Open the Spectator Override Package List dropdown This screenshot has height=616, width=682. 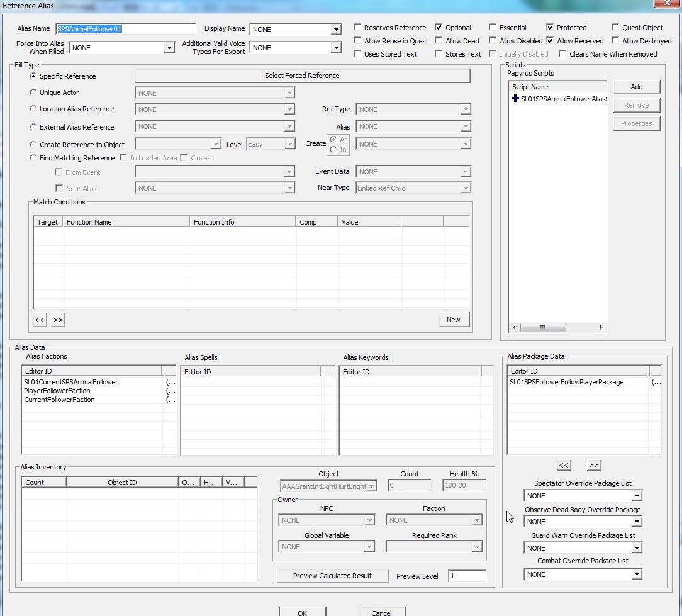pyautogui.click(x=637, y=496)
